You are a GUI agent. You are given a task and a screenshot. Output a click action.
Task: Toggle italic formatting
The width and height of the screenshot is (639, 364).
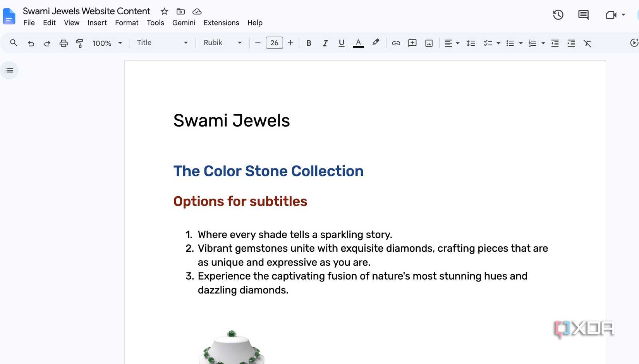coord(325,43)
